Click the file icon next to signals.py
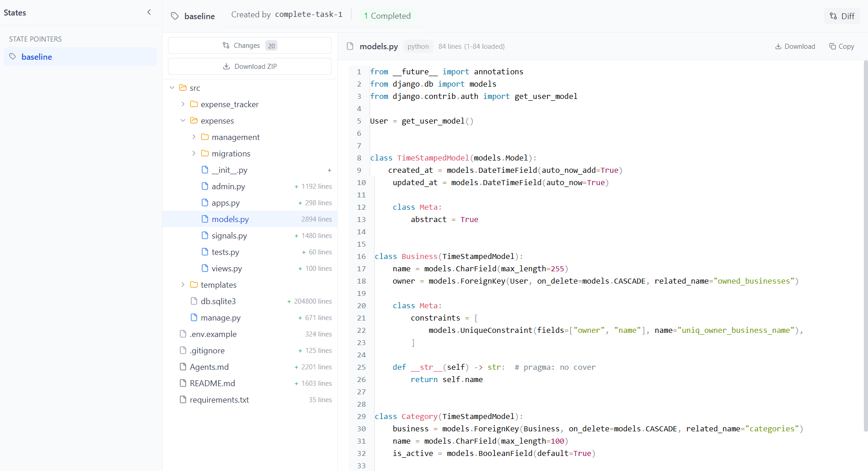Viewport: 868px width, 471px height. [205, 235]
